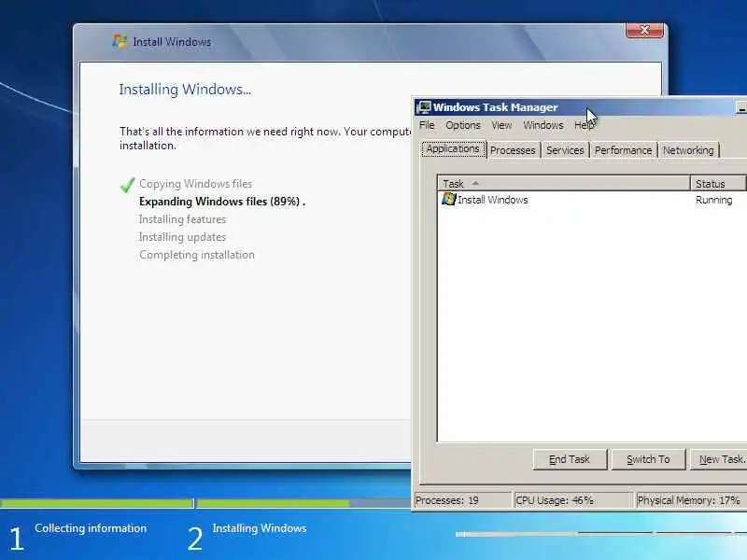Click the Collecting information stage label
The height and width of the screenshot is (560, 747).
91,528
